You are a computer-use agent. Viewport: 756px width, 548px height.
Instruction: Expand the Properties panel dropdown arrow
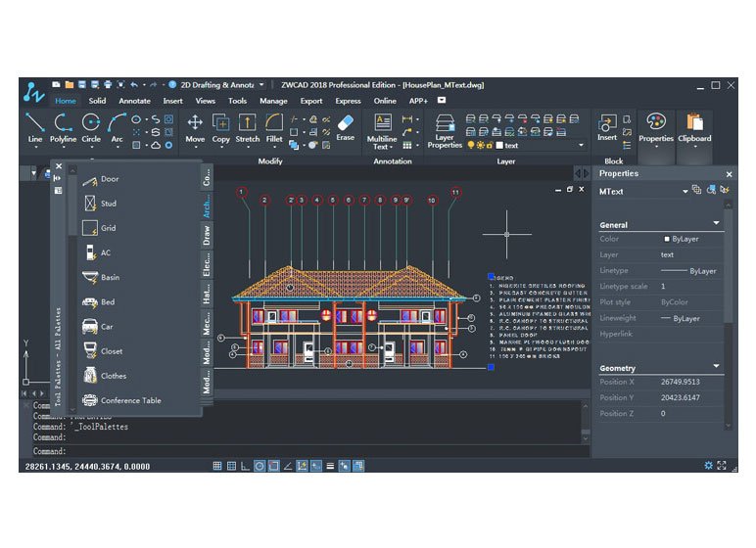click(x=656, y=147)
